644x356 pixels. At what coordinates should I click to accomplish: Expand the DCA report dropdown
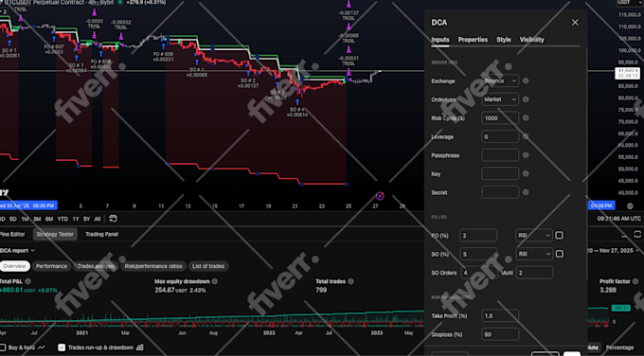click(17, 251)
